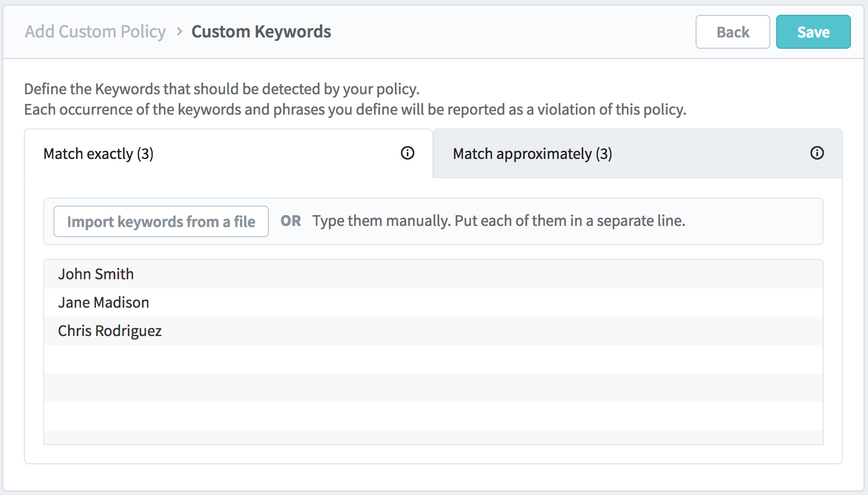Click info icon on Match approximately tab

tap(817, 153)
